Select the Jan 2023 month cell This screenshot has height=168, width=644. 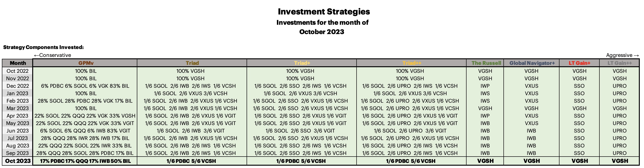click(18, 93)
